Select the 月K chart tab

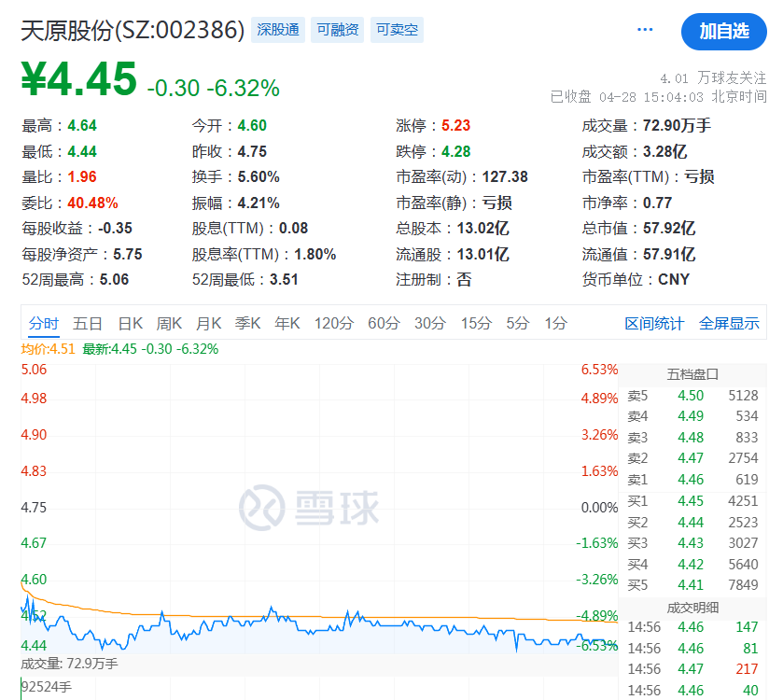click(x=208, y=324)
